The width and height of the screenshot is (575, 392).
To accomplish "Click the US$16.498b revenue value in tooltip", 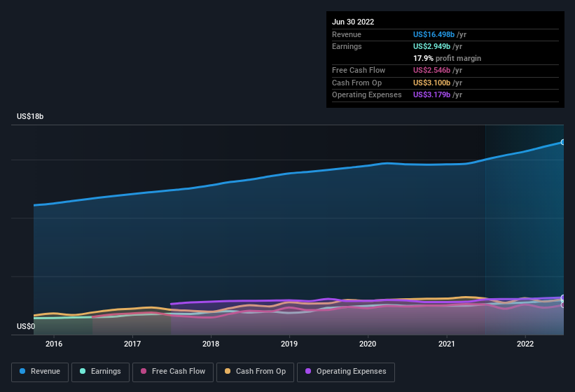I will 434,34.
